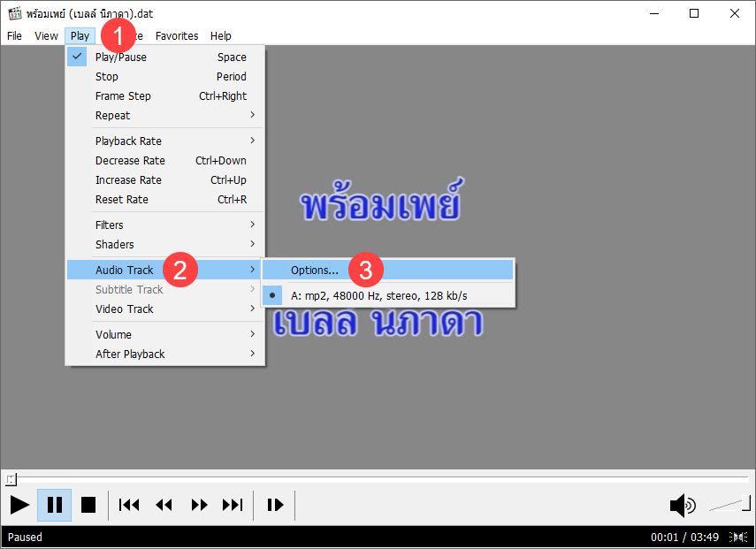The width and height of the screenshot is (756, 549).
Task: Click the 00:01 / 03:49 time display
Action: [684, 537]
